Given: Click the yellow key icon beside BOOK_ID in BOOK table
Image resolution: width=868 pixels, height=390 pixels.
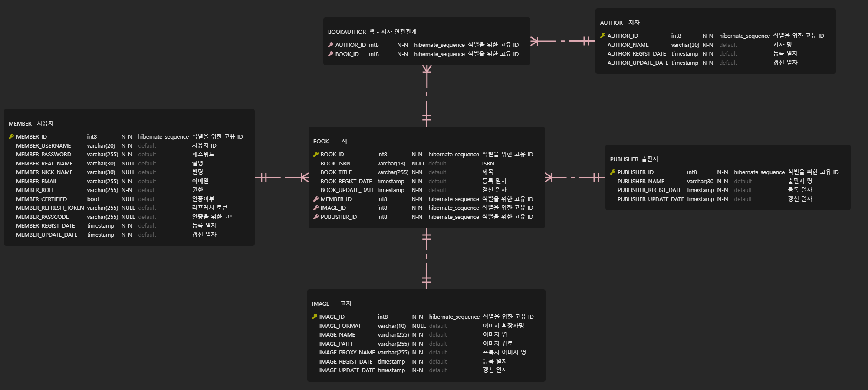Looking at the screenshot, I should pos(316,154).
